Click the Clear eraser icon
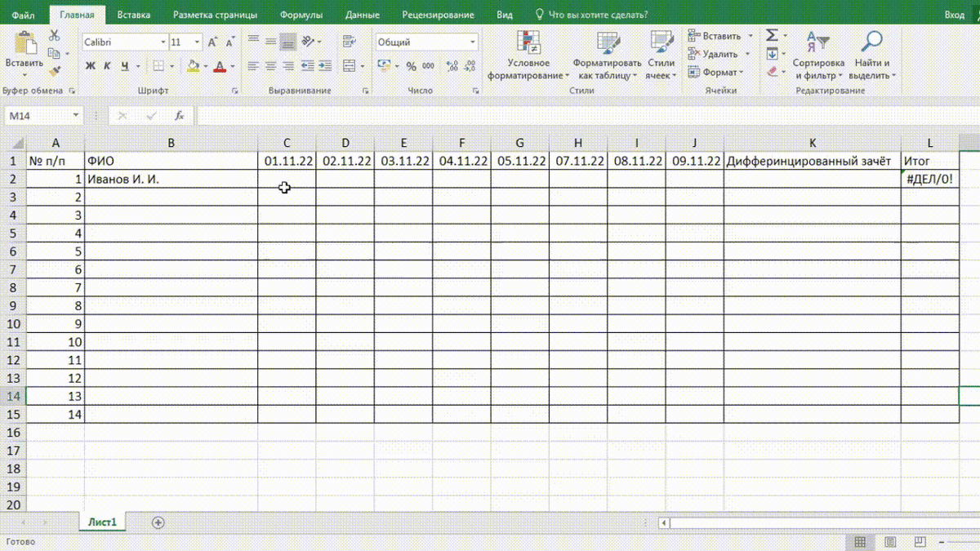Screen dimensions: 980x551 point(772,71)
